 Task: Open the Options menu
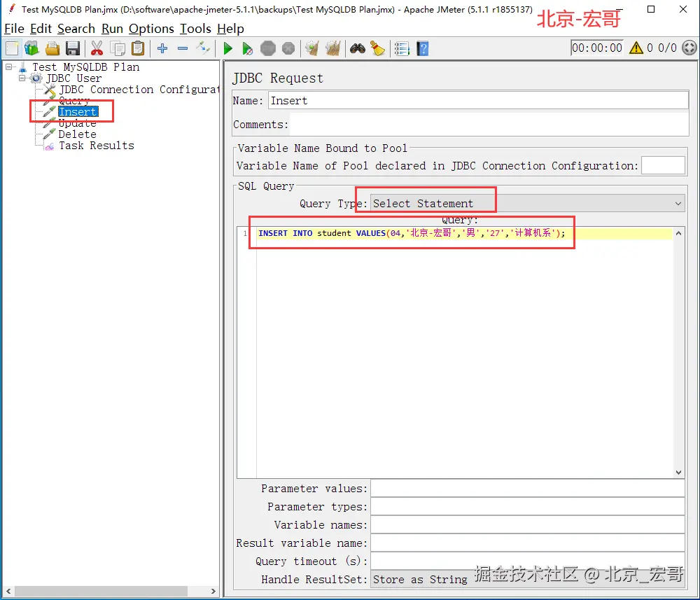click(151, 29)
